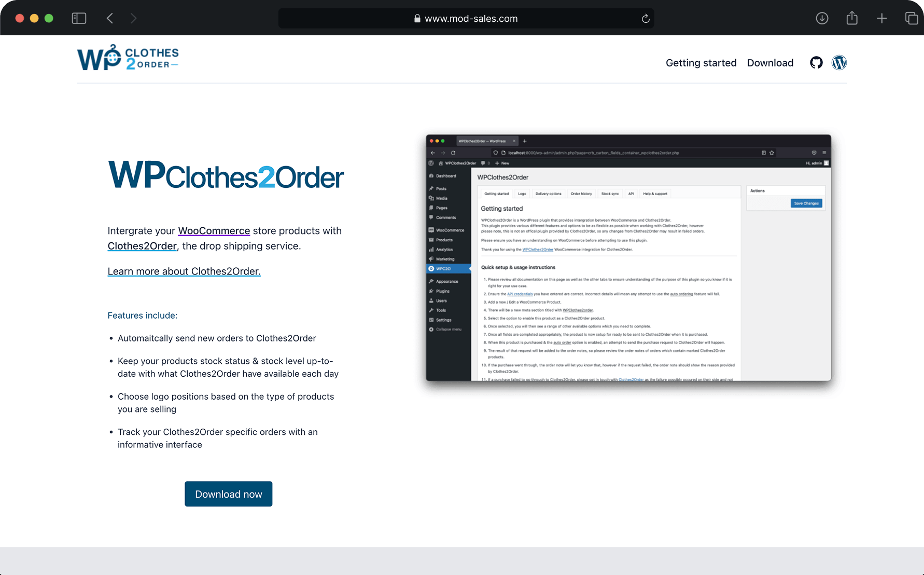This screenshot has height=575, width=924.
Task: Click the Share icon in Safari
Action: click(x=852, y=18)
